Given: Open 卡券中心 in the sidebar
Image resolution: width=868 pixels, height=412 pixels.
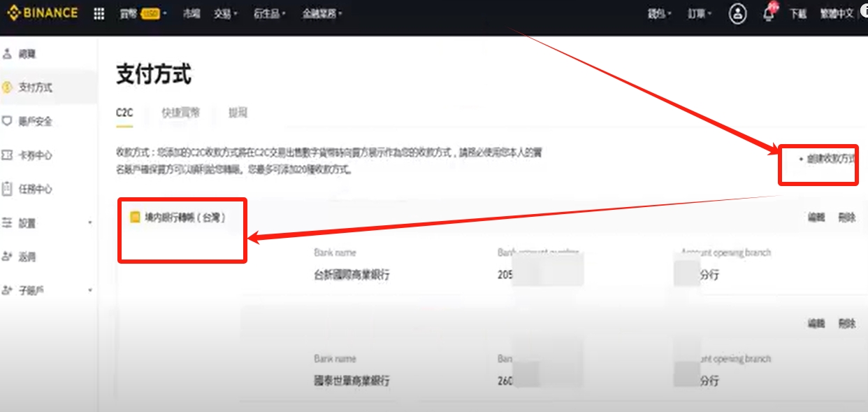Looking at the screenshot, I should click(36, 155).
